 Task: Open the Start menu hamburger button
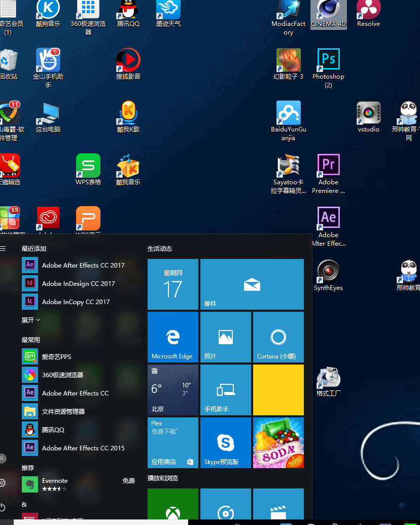(x=3, y=249)
